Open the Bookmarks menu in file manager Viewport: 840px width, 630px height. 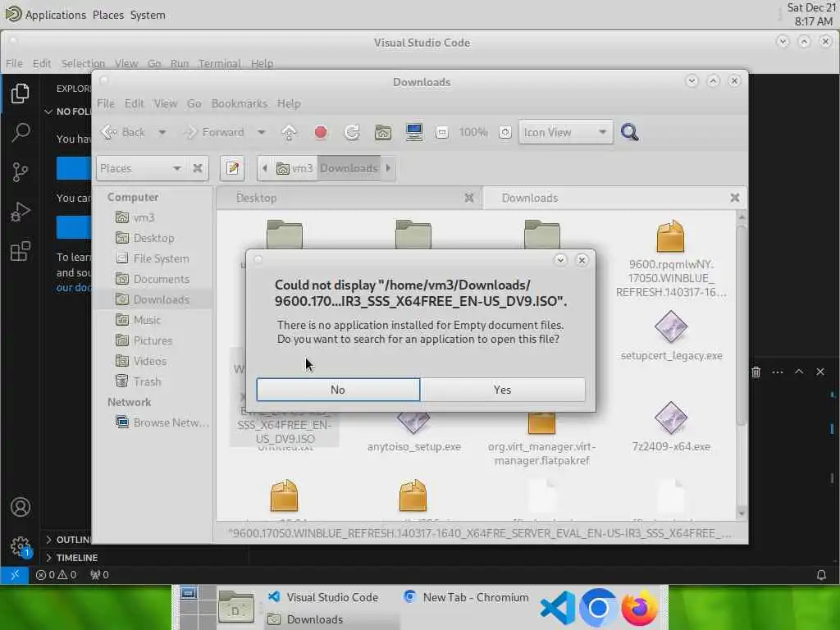point(239,103)
